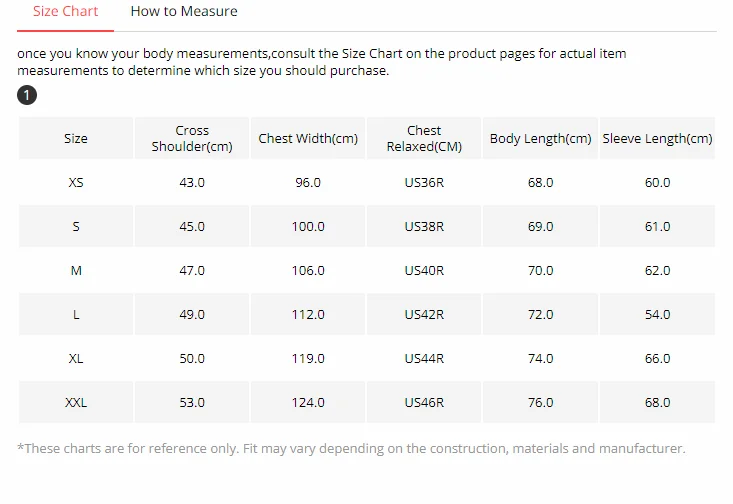This screenshot has height=504, width=733.
Task: Open the How to Measure tab
Action: coord(184,11)
